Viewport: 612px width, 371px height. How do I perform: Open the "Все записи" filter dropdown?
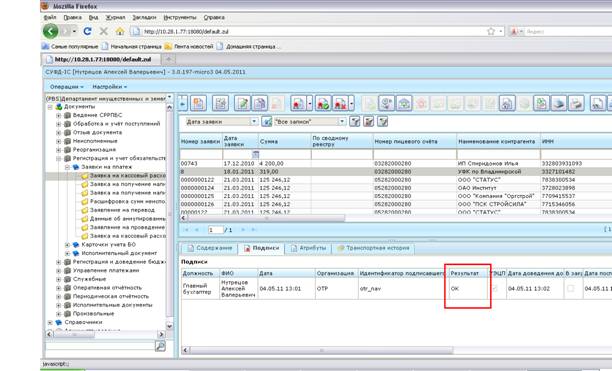tap(342, 122)
